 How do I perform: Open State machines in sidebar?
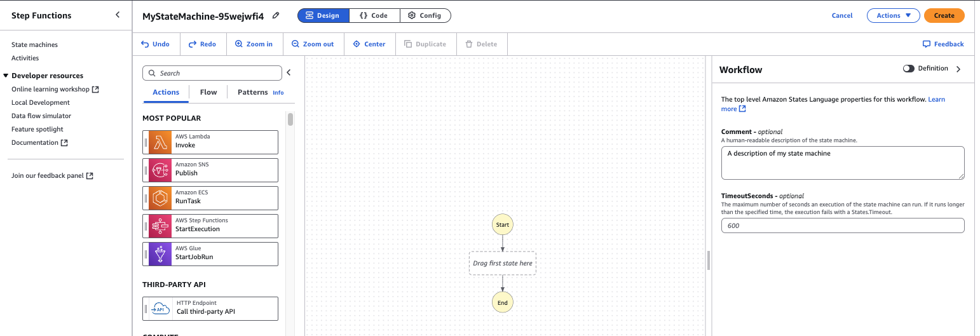tap(34, 44)
